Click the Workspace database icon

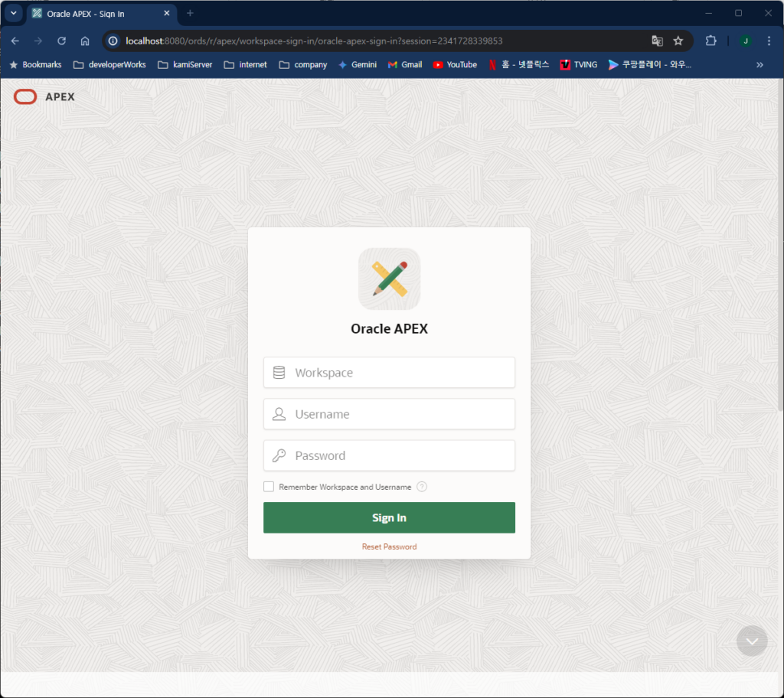coord(279,373)
